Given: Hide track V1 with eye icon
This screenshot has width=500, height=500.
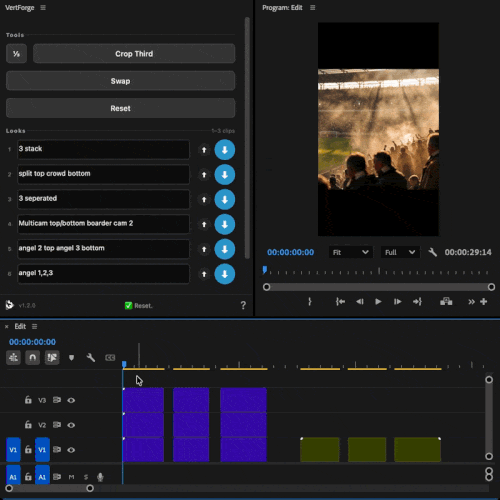Looking at the screenshot, I should tap(71, 450).
